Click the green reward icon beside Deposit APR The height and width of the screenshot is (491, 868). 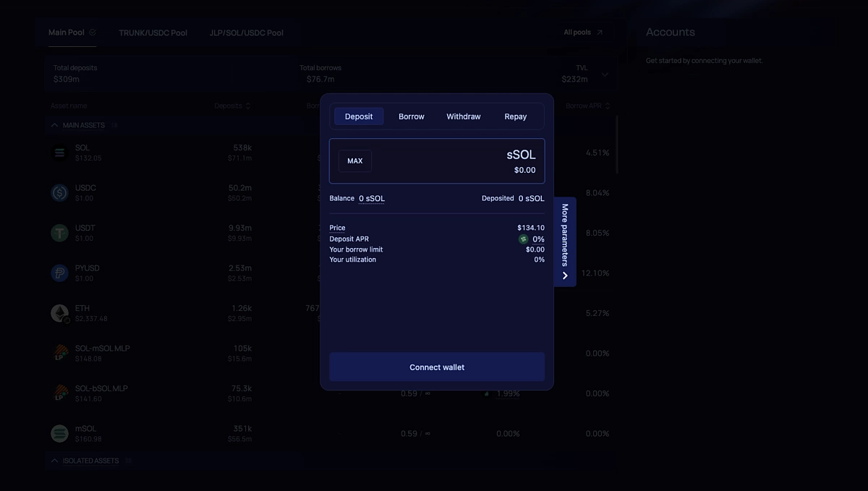tap(523, 239)
